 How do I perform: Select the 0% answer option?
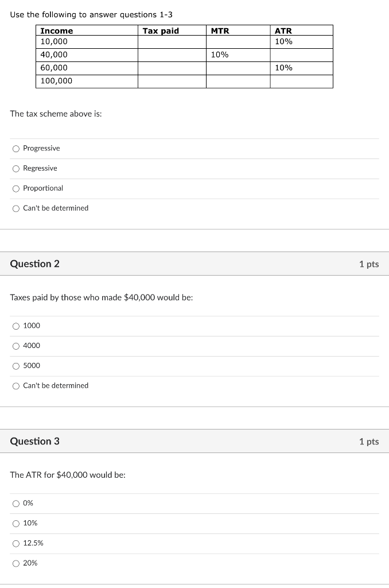click(x=16, y=503)
